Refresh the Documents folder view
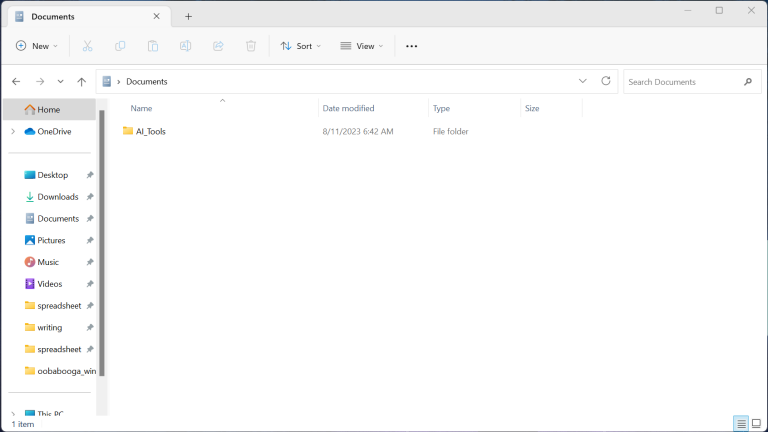Screen dimensions: 768x432 pyautogui.click(x=605, y=81)
